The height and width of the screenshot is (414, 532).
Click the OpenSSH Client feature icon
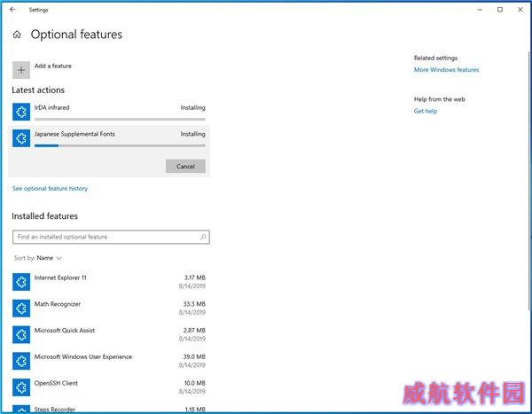(21, 387)
